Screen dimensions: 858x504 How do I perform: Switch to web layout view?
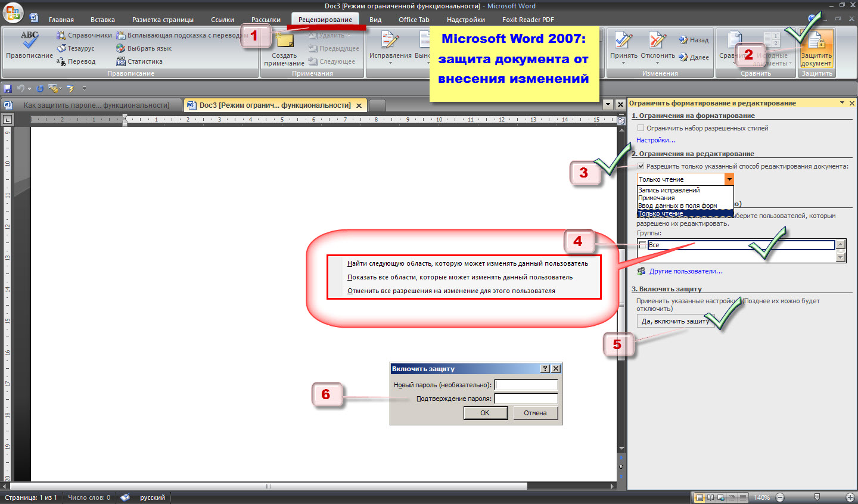tap(721, 497)
